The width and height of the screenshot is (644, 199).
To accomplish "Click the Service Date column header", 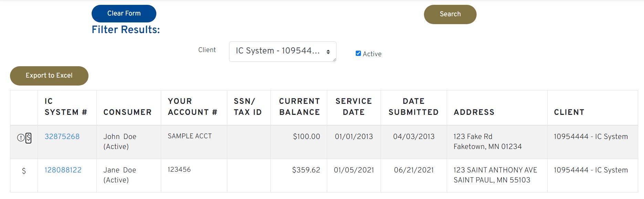I will pyautogui.click(x=354, y=107).
